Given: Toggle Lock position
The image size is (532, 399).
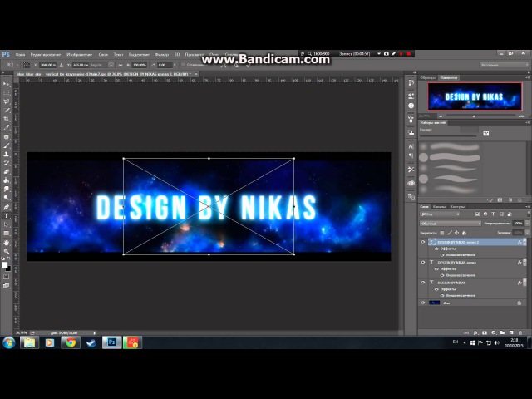Looking at the screenshot, I should tap(456, 233).
